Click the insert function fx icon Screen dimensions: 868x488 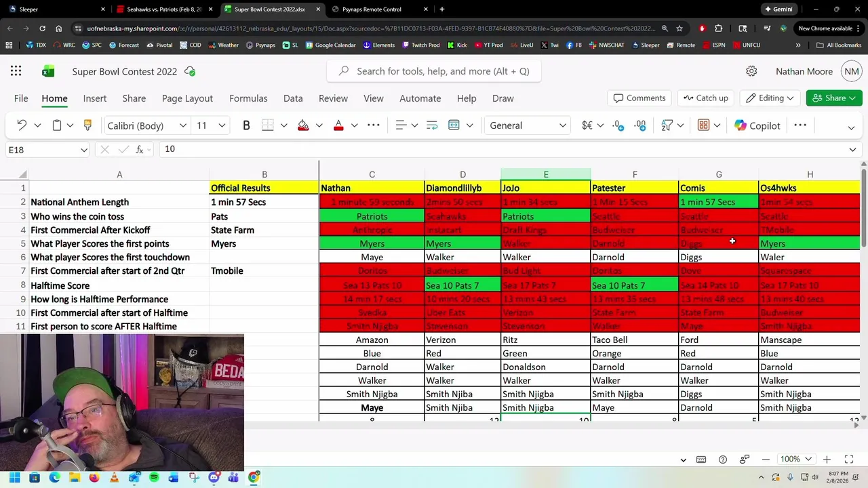pos(140,150)
